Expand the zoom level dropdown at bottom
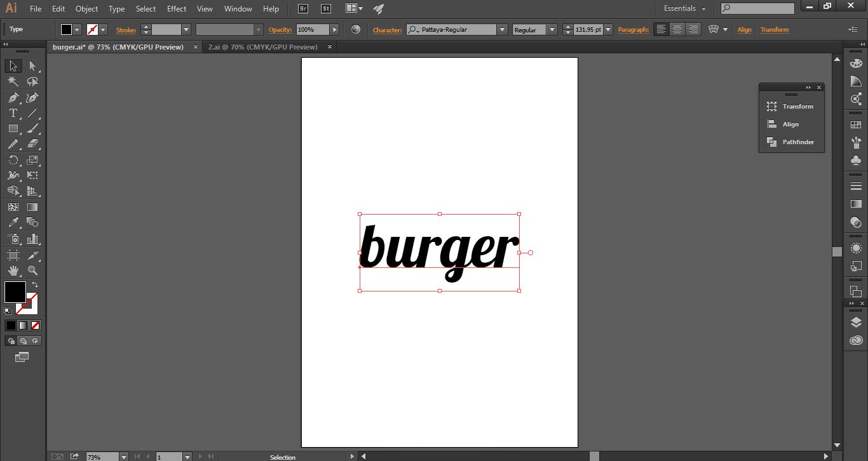This screenshot has width=868, height=461. 123,457
